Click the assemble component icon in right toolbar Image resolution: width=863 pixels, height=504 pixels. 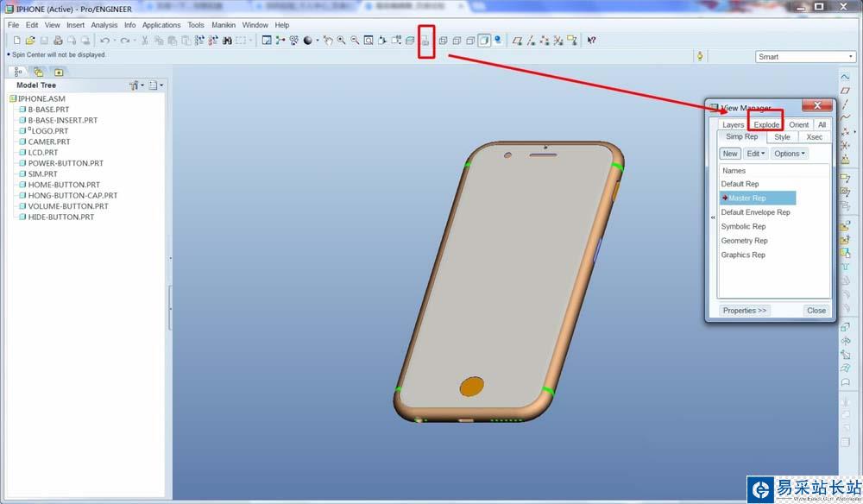(846, 225)
